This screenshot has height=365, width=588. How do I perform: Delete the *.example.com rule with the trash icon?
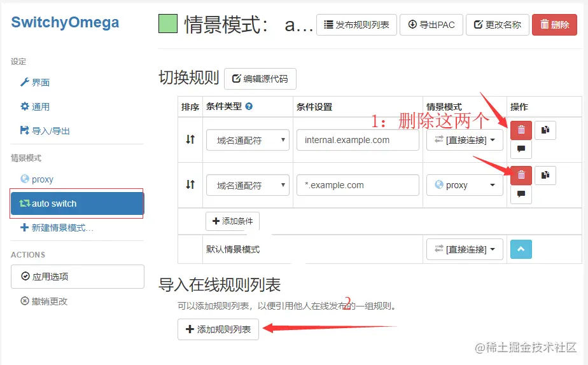521,175
